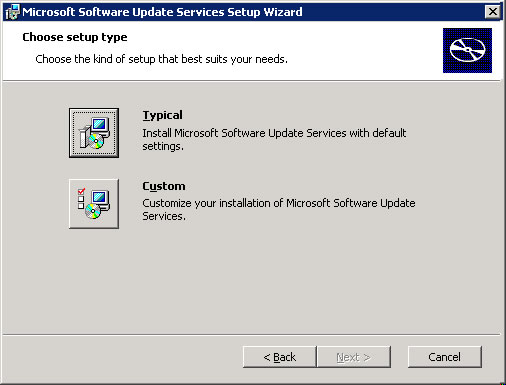The height and width of the screenshot is (385, 506).
Task: Click the setup wizard icon in title bar
Action: point(13,12)
